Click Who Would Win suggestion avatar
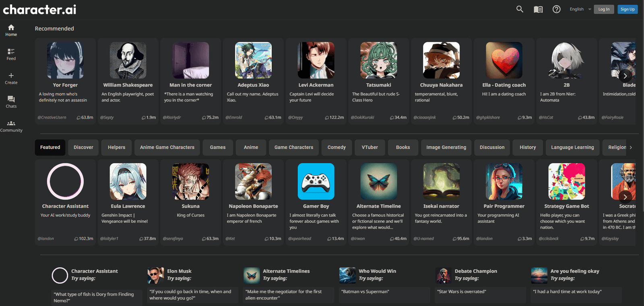644x306 pixels. click(347, 275)
